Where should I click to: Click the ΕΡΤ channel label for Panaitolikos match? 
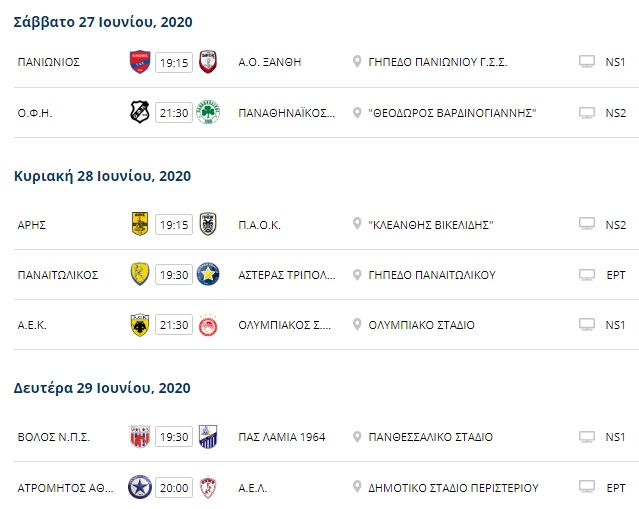616,275
